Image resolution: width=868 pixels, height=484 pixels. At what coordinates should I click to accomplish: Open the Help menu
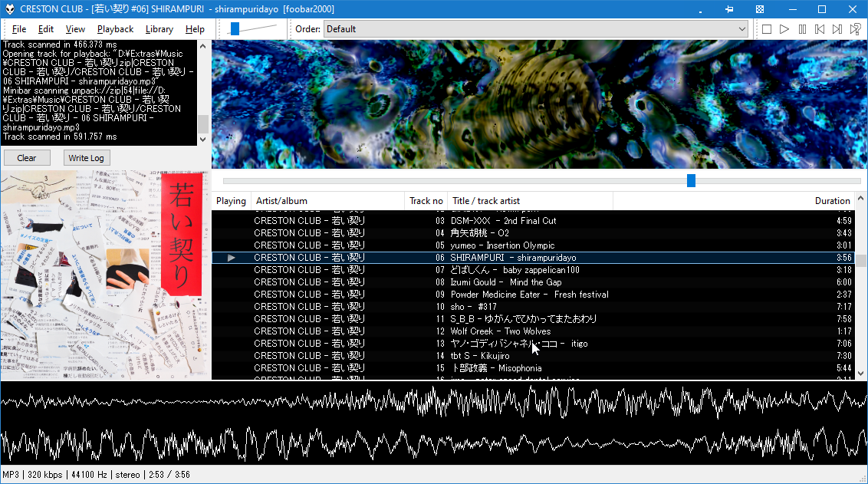(195, 29)
